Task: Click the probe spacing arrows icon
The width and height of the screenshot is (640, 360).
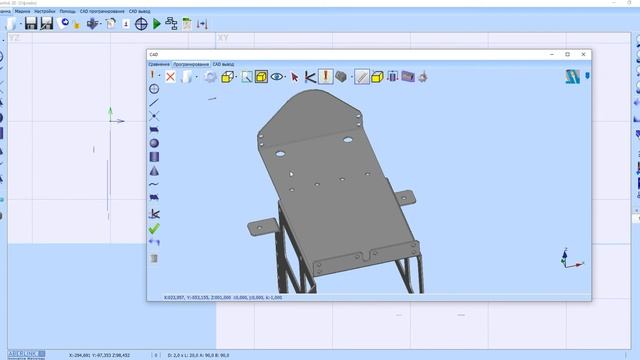Action: (202, 24)
